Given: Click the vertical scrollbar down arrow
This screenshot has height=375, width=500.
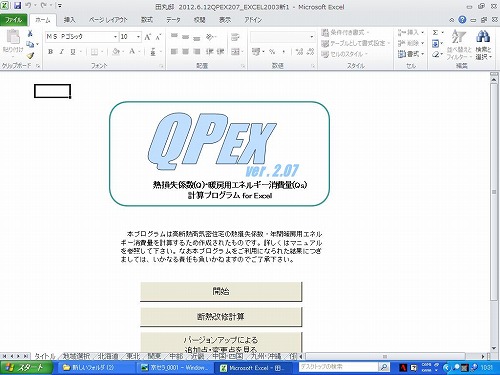Looking at the screenshot, I should point(494,348).
